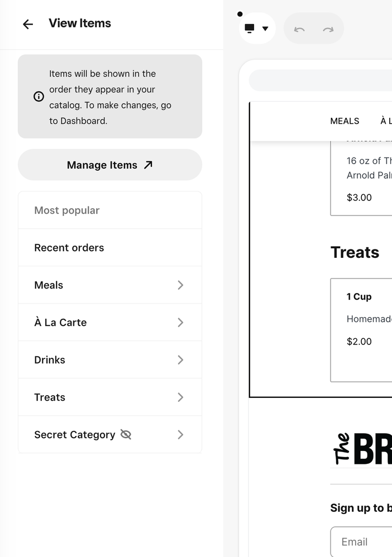Expand the Meals category chevron
392x557 pixels.
[180, 285]
